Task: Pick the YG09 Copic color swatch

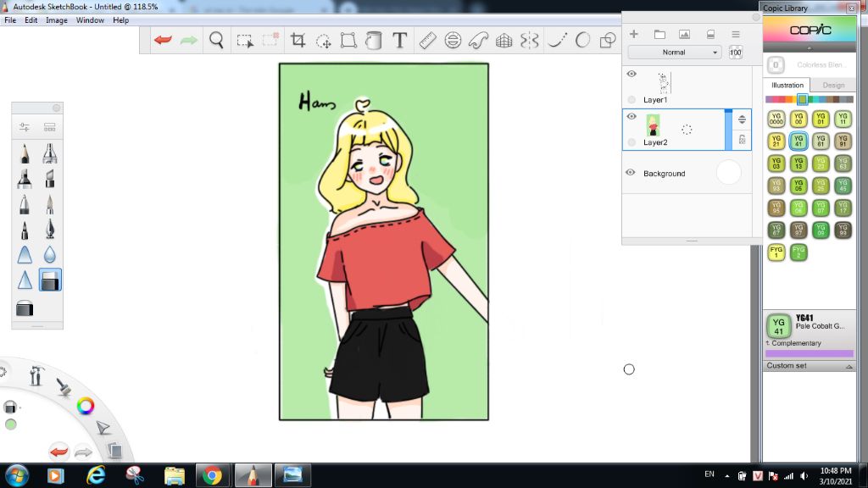Action: click(x=821, y=230)
